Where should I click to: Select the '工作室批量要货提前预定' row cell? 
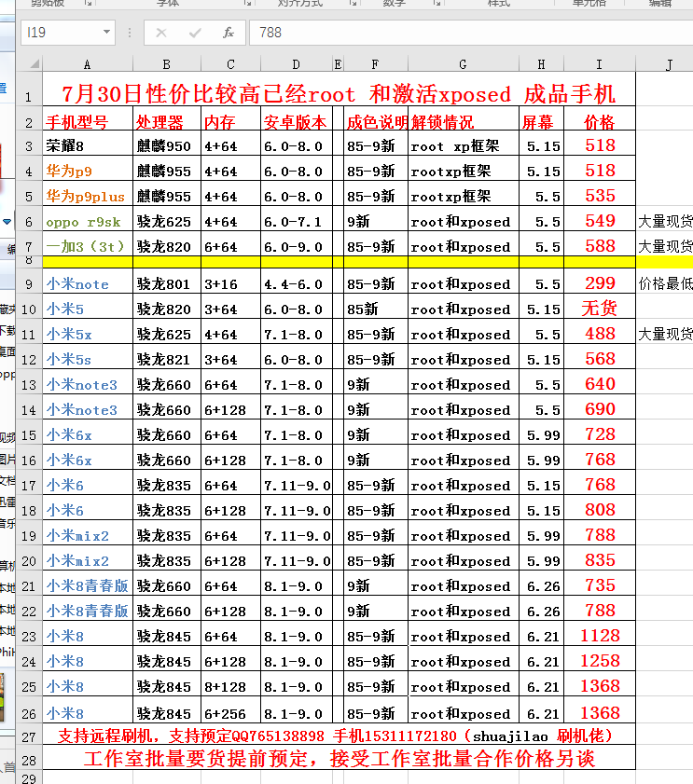[340, 759]
